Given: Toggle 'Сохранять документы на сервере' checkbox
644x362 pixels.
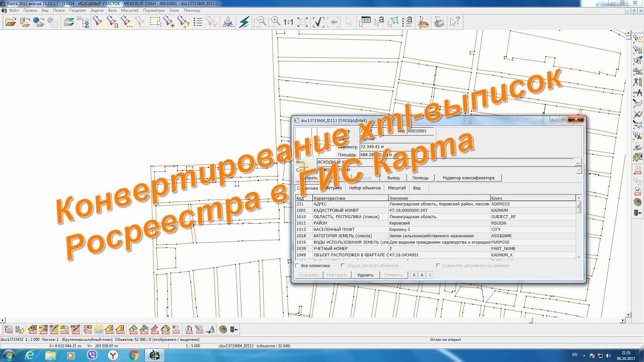Looking at the screenshot, I should click(x=438, y=265).
